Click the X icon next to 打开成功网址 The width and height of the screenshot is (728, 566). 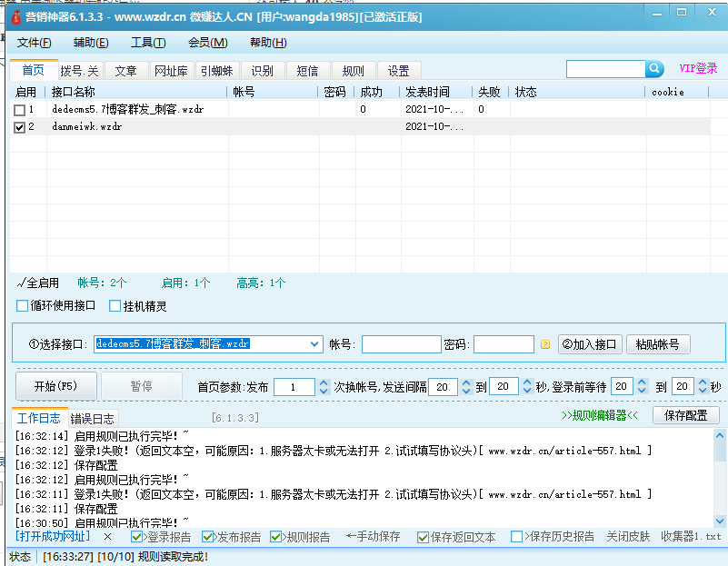point(107,537)
